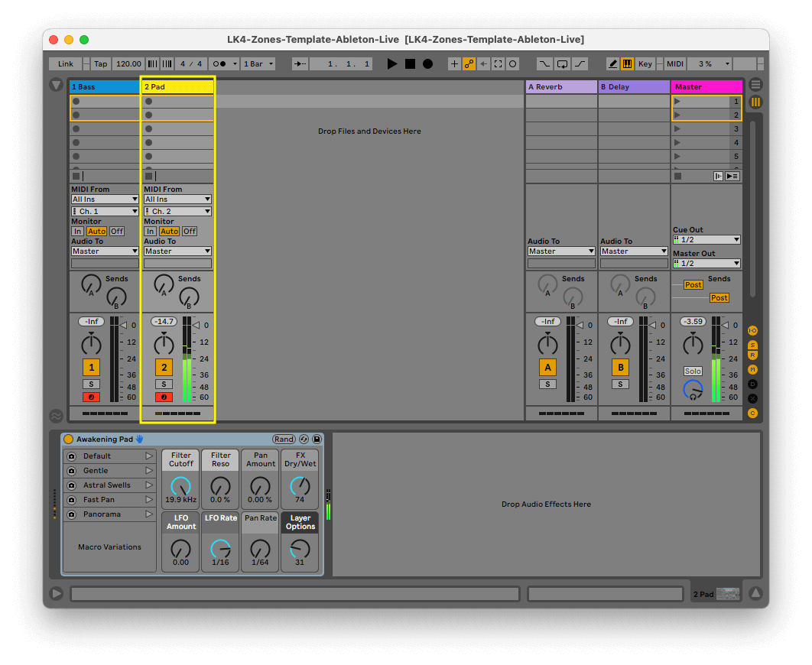Screen dimensions: 812x665
Task: Toggle Automation Arm button
Action: click(x=469, y=63)
